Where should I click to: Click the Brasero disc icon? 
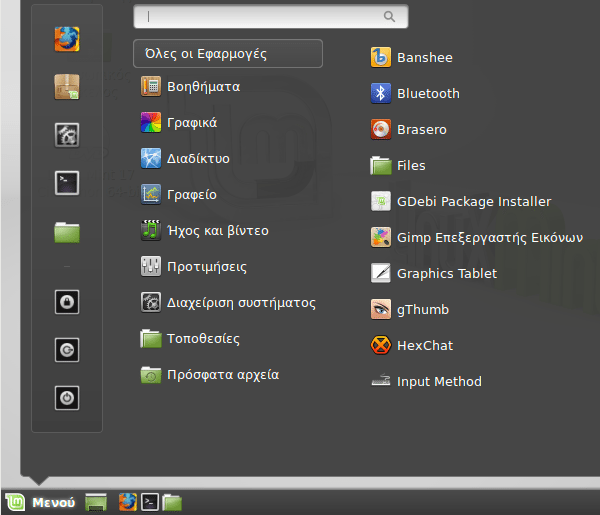[x=381, y=129]
